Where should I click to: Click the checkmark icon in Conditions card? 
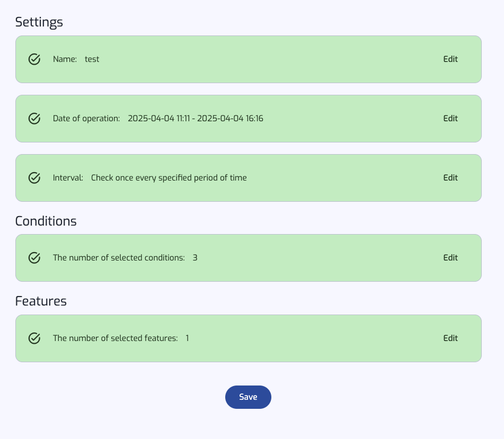(34, 257)
